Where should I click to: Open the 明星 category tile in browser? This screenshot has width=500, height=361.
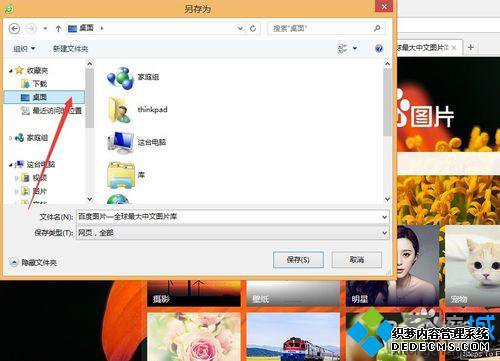(x=393, y=266)
